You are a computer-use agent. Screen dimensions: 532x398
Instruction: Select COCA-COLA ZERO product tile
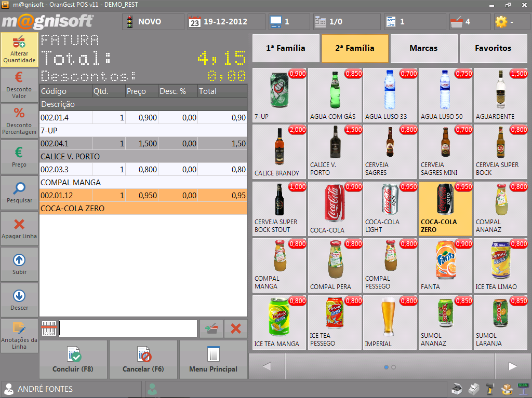(x=445, y=209)
